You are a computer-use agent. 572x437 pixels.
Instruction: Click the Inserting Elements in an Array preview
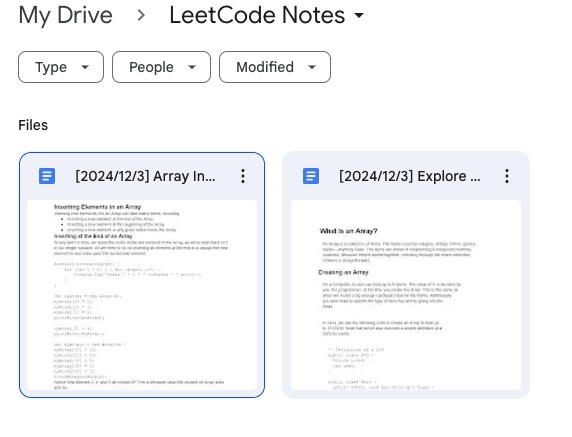142,295
